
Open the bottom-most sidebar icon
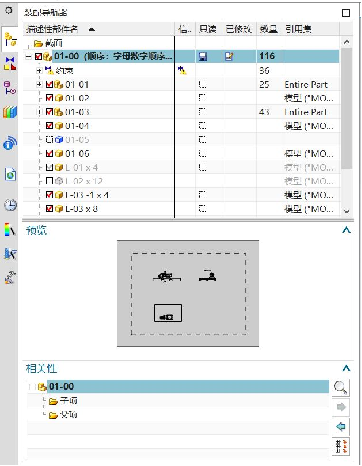point(10,277)
